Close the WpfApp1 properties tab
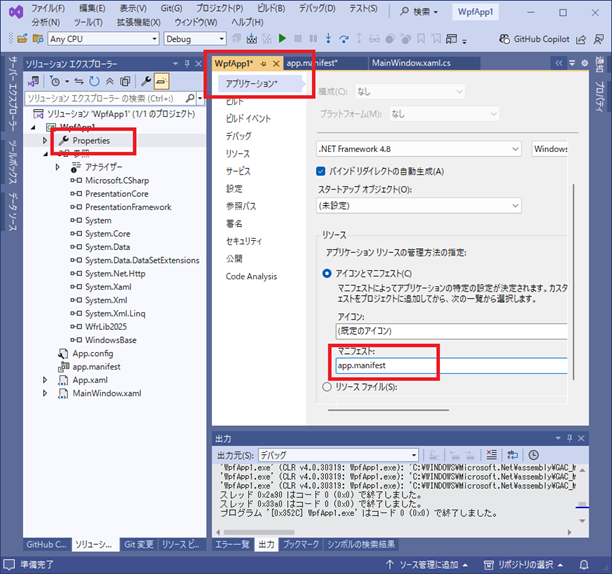Image resolution: width=612 pixels, height=574 pixels. (276, 64)
